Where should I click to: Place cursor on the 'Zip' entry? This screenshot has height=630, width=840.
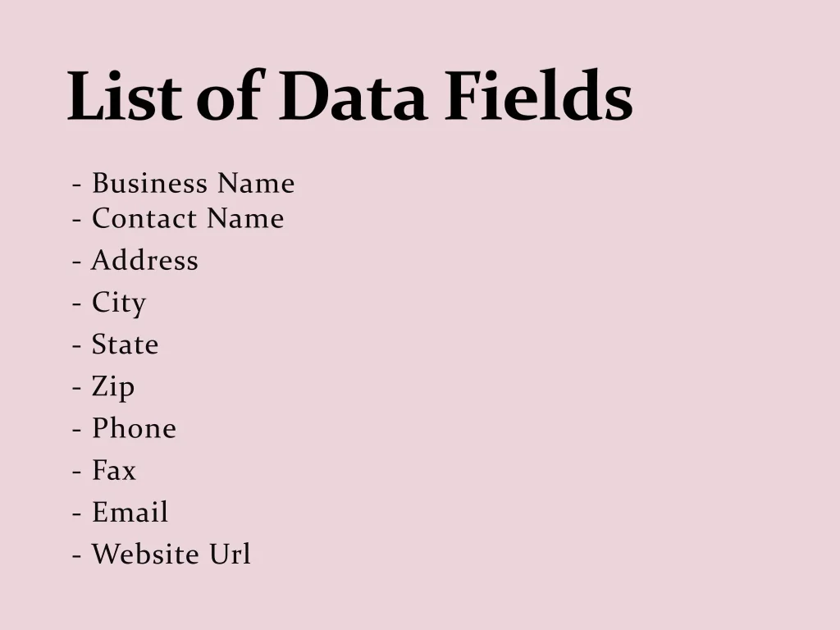coord(113,386)
